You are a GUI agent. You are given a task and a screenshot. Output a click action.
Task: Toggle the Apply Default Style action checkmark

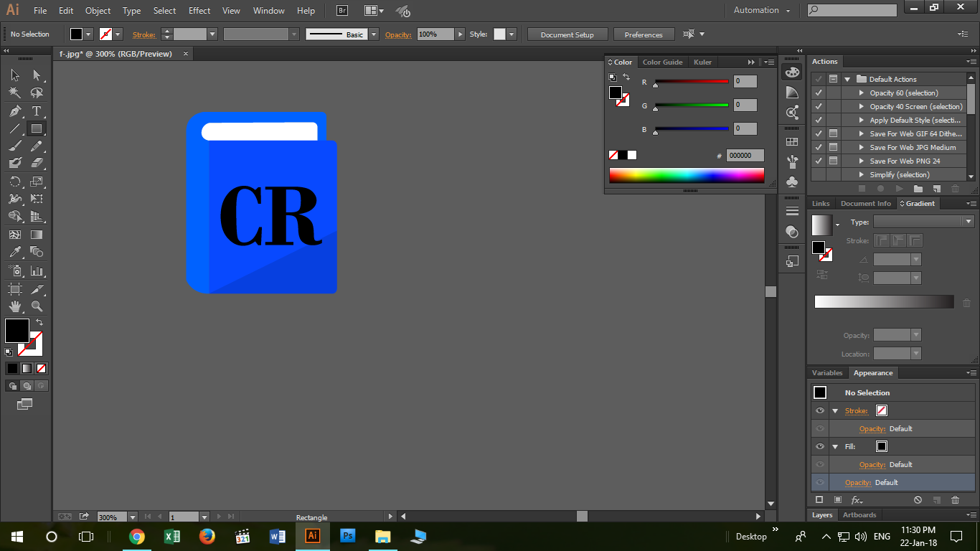click(819, 120)
